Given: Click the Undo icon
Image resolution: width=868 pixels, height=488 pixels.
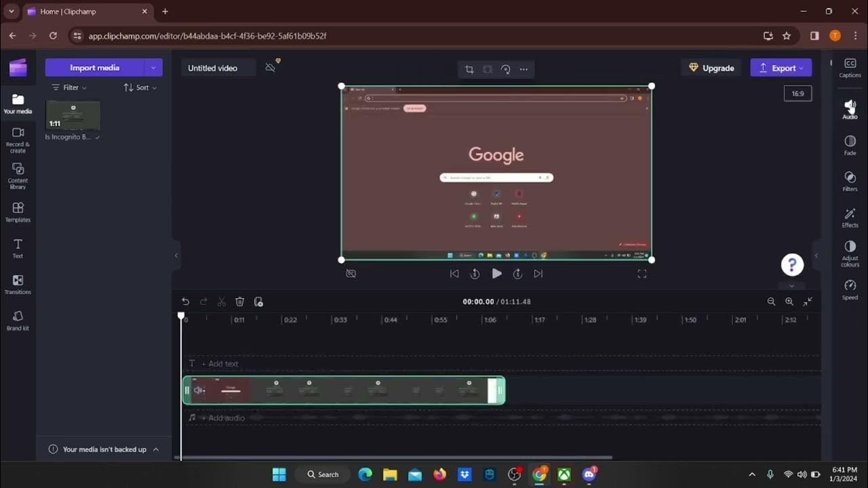Looking at the screenshot, I should pos(185,302).
